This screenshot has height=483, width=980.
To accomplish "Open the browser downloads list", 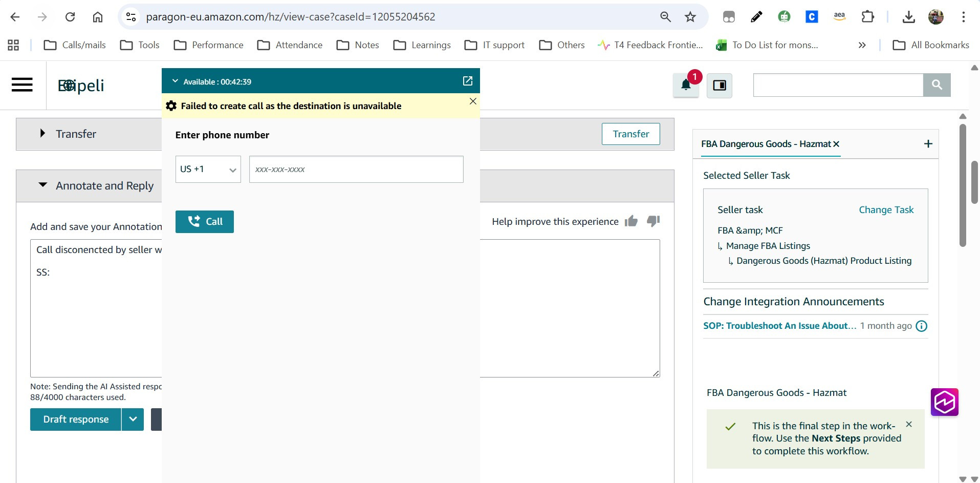I will click(909, 17).
